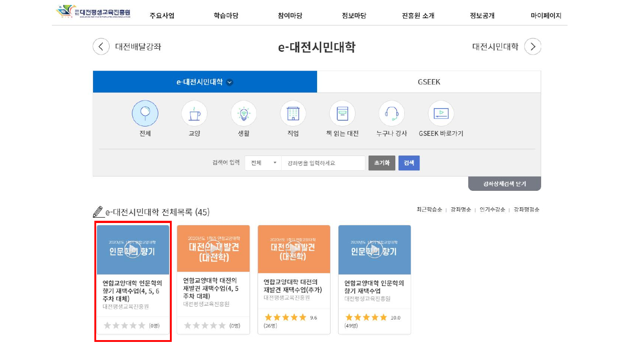The height and width of the screenshot is (362, 644).
Task: Expand the 전체 search type dropdown
Action: pos(263,163)
